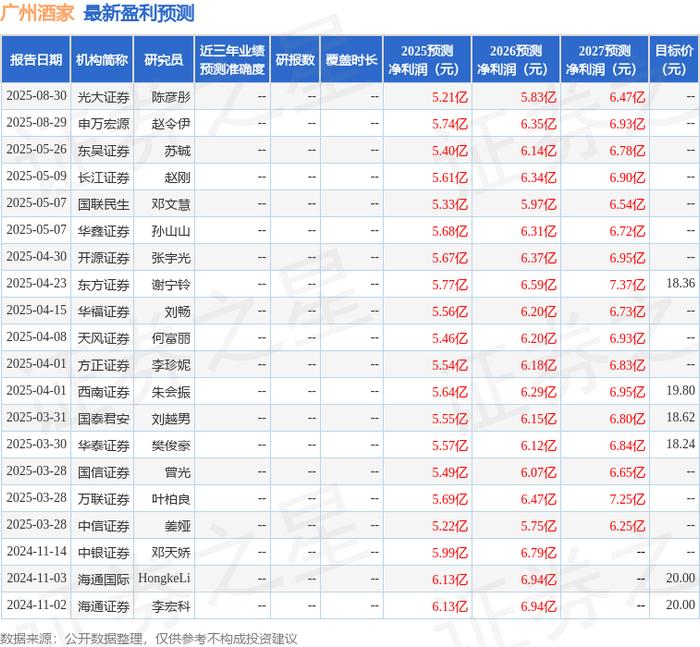Select 西南证券 institution cell
Image resolution: width=700 pixels, height=647 pixels.
[x=104, y=392]
